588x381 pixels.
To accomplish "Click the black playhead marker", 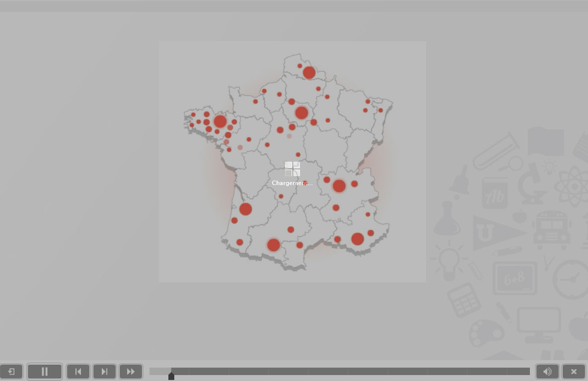I will (x=171, y=376).
